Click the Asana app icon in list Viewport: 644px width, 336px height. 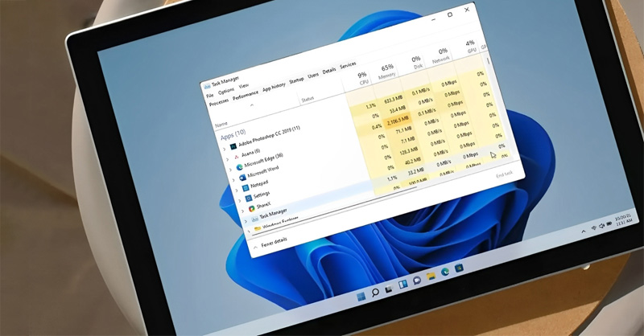[x=236, y=157]
